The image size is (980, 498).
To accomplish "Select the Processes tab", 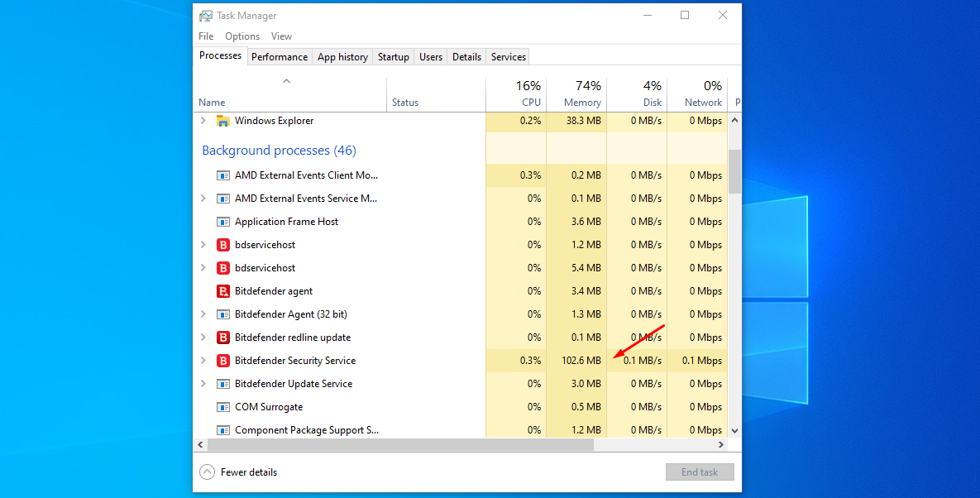I will [x=221, y=55].
